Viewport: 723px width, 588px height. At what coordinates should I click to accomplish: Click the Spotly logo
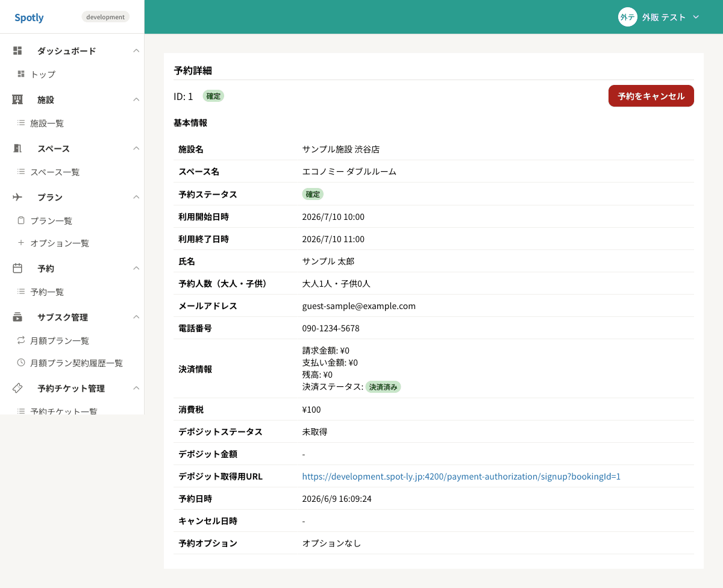(29, 17)
